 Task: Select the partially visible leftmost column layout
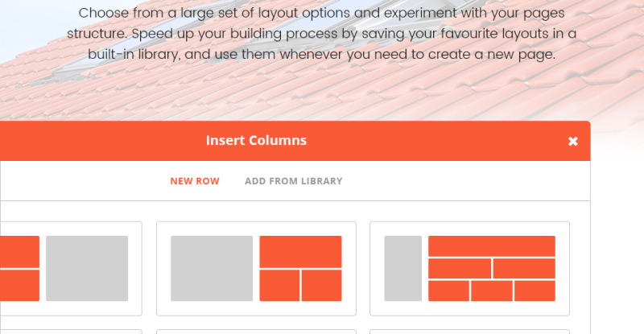pos(71,269)
